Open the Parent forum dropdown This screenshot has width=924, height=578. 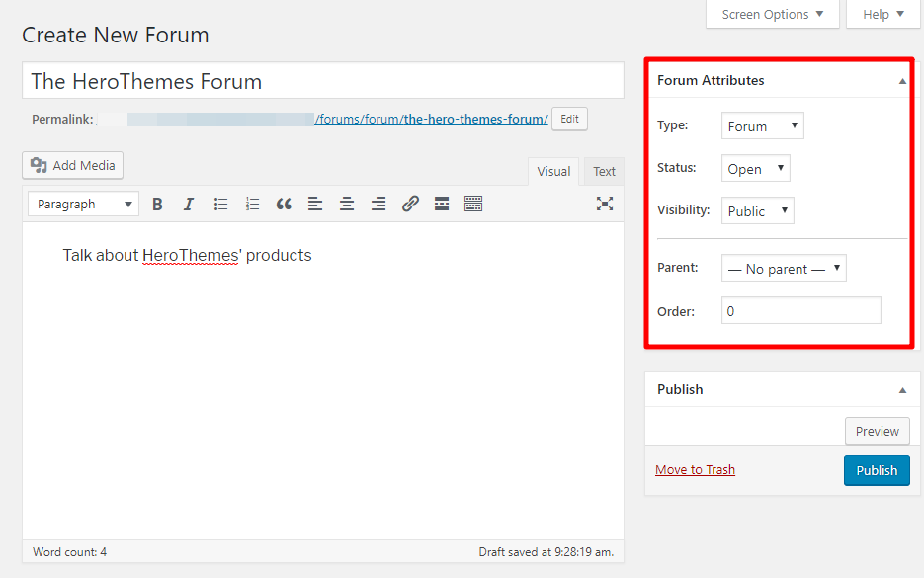[784, 268]
